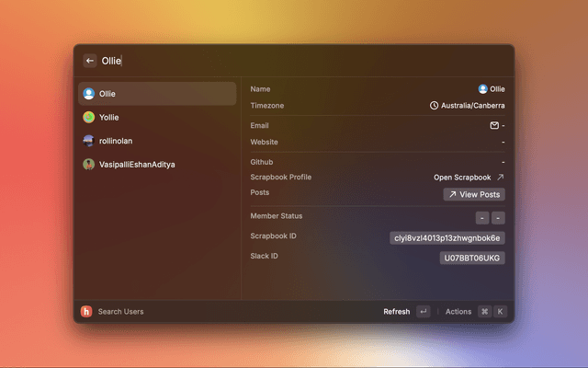Viewport: 588px width, 368px height.
Task: Open the Actions menu
Action: (458, 312)
